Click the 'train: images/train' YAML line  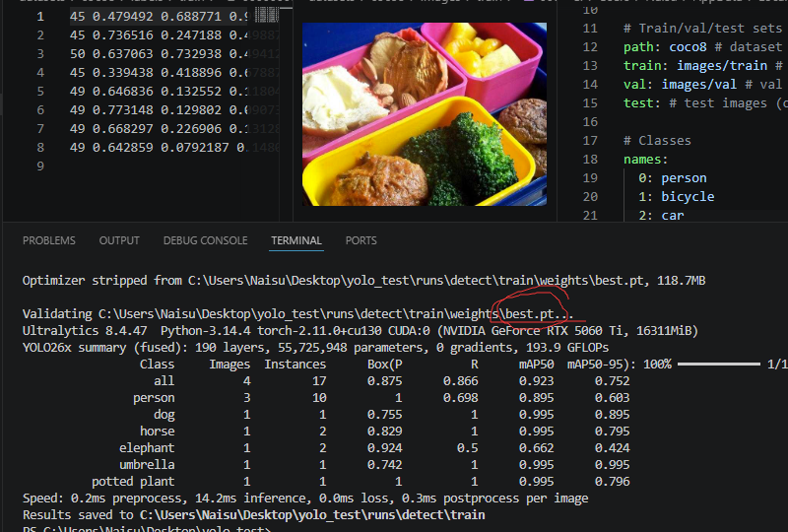click(x=702, y=65)
